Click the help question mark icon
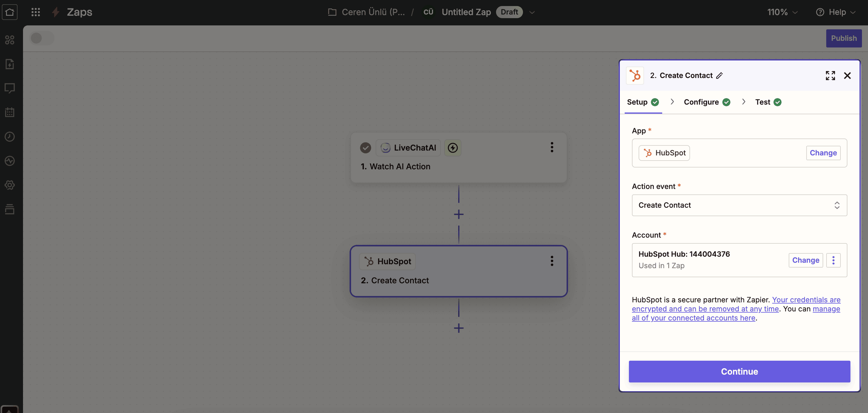The image size is (868, 413). tap(820, 12)
